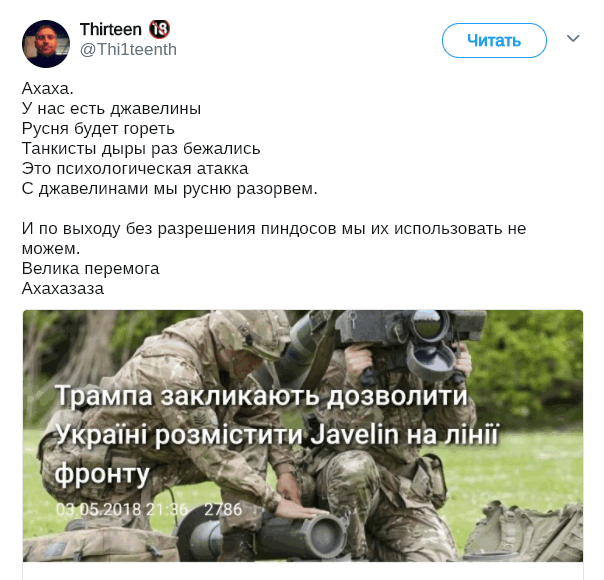Follow the account with Читать button
604x580 pixels.
coord(494,40)
